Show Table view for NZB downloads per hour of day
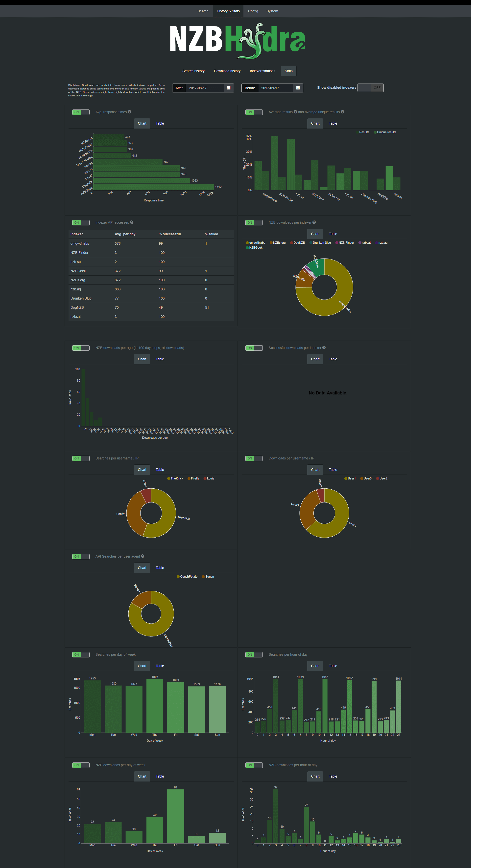 [333, 776]
